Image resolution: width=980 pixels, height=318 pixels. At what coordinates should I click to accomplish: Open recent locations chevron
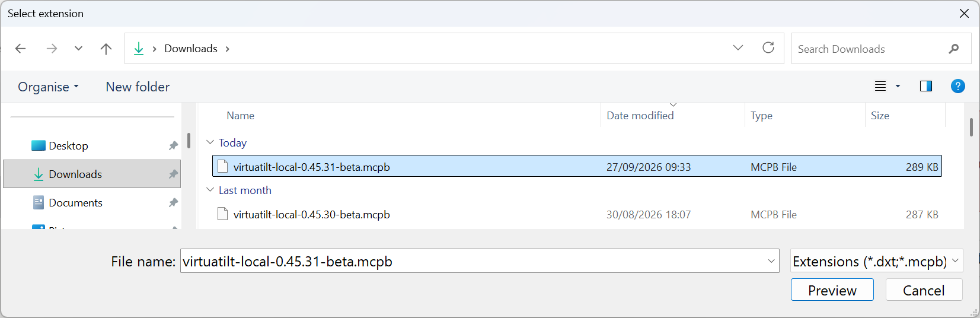(78, 49)
